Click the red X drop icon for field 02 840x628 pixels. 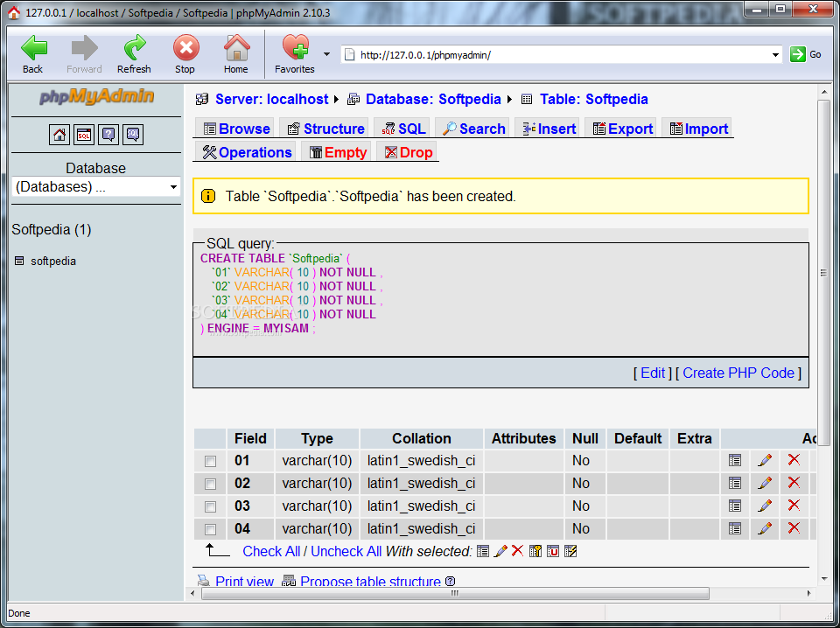pyautogui.click(x=794, y=483)
